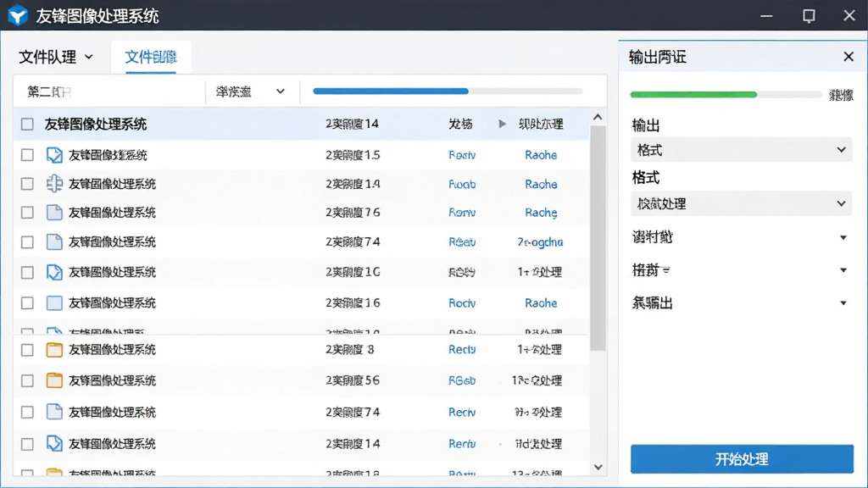The width and height of the screenshot is (868, 488).
Task: Click the folder icon in the 8 row
Action: click(x=54, y=350)
